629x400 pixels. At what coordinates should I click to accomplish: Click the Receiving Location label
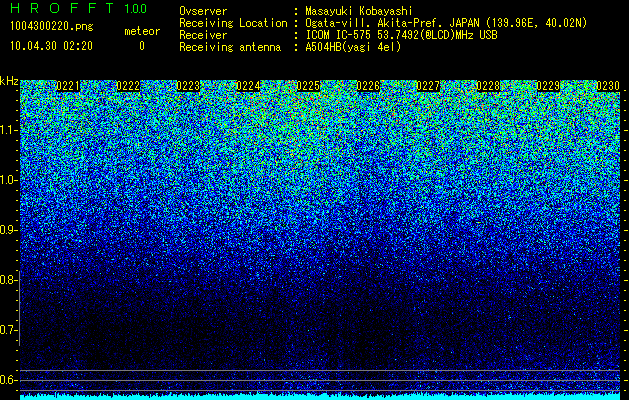click(233, 23)
